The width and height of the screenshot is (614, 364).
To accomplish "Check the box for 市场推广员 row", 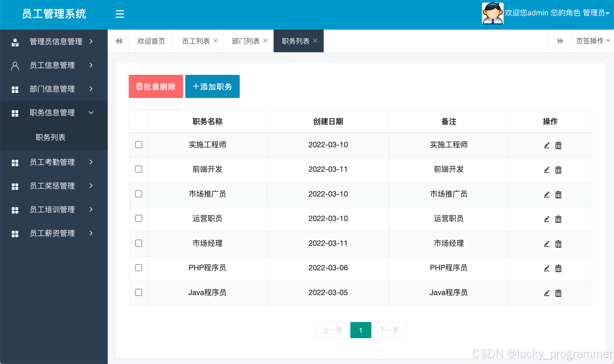I will pyautogui.click(x=139, y=194).
